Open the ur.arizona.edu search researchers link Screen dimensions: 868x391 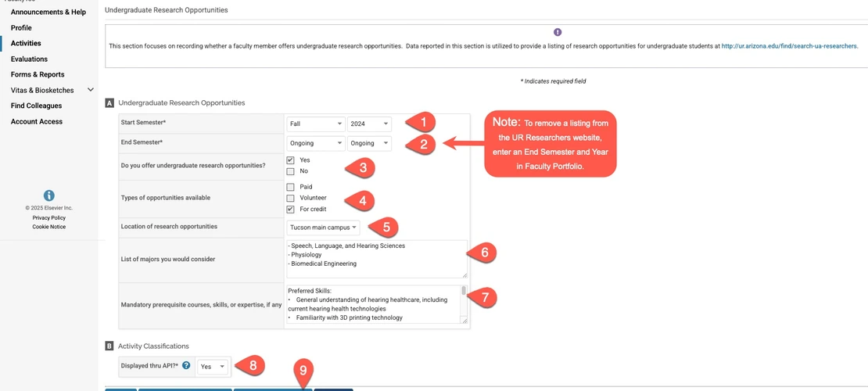[789, 46]
